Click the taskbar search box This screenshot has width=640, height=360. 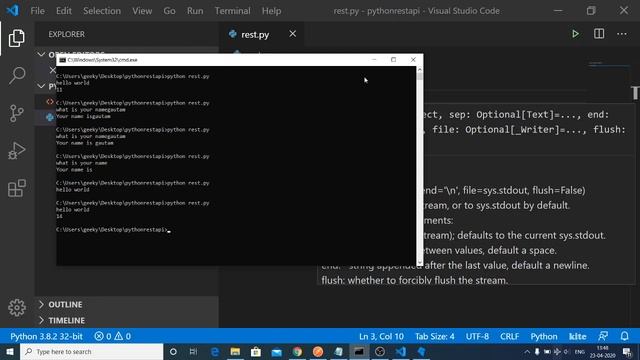[91, 351]
